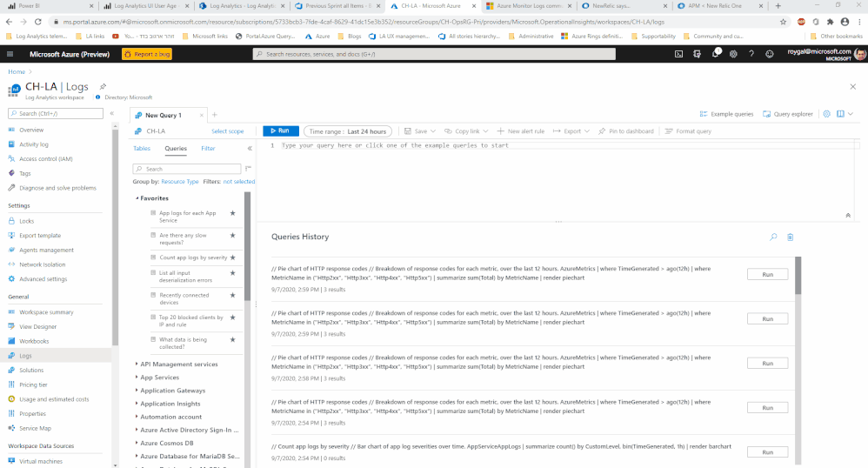Switch to the Filter tab
Viewport: 868px width, 468px height.
pyautogui.click(x=208, y=149)
